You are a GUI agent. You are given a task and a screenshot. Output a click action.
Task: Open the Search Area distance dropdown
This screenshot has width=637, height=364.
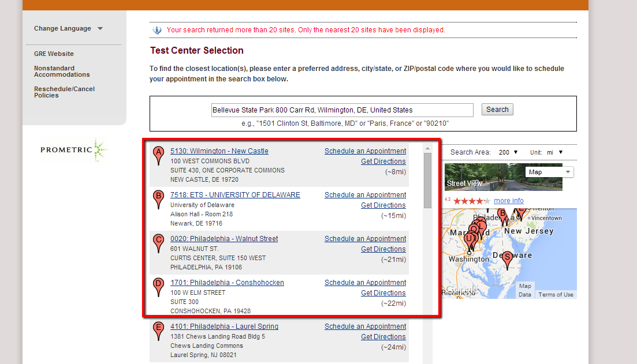[508, 152]
